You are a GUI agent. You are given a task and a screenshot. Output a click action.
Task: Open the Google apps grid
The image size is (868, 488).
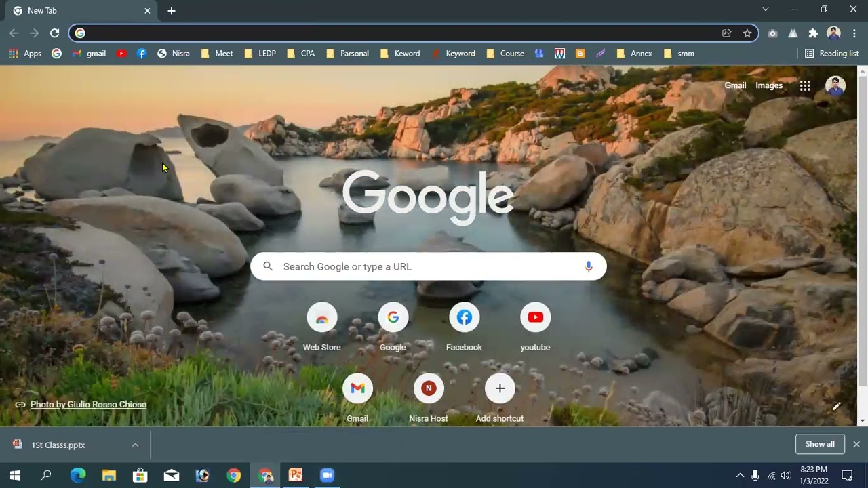point(805,85)
